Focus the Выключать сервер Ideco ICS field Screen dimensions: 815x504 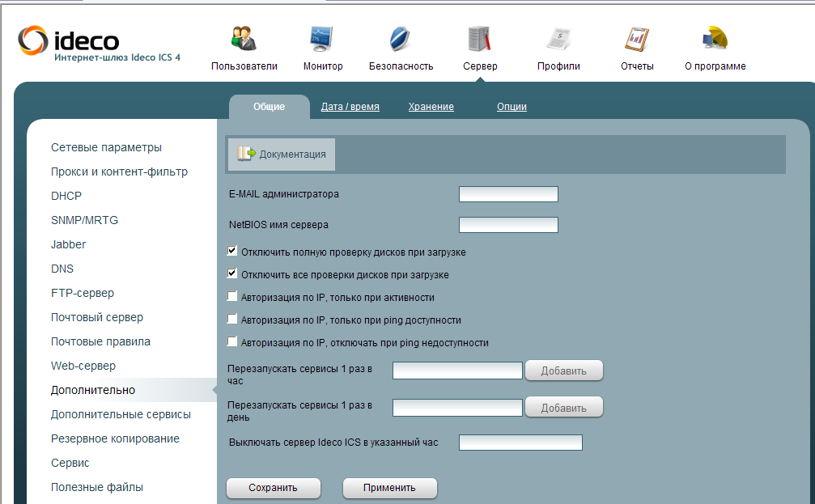pyautogui.click(x=520, y=443)
